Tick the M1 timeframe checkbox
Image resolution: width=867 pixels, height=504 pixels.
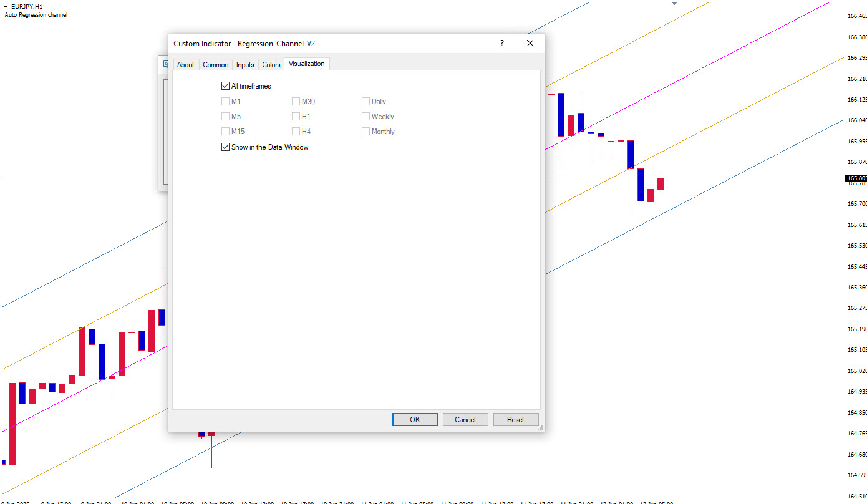(226, 102)
